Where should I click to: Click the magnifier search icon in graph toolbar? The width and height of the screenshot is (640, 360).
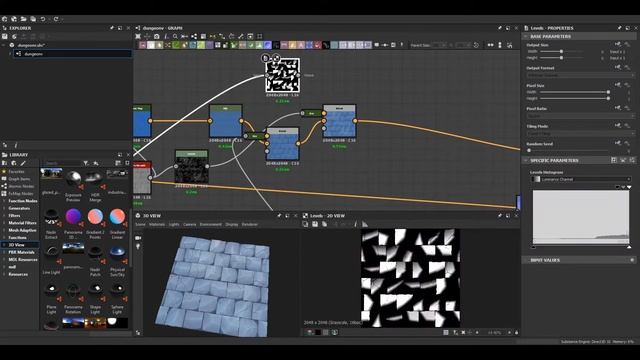click(x=175, y=36)
